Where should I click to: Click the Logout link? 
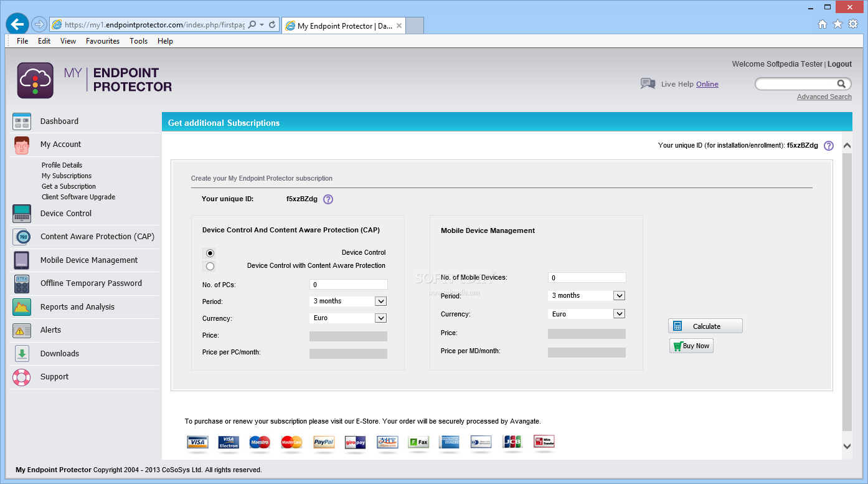click(x=839, y=64)
